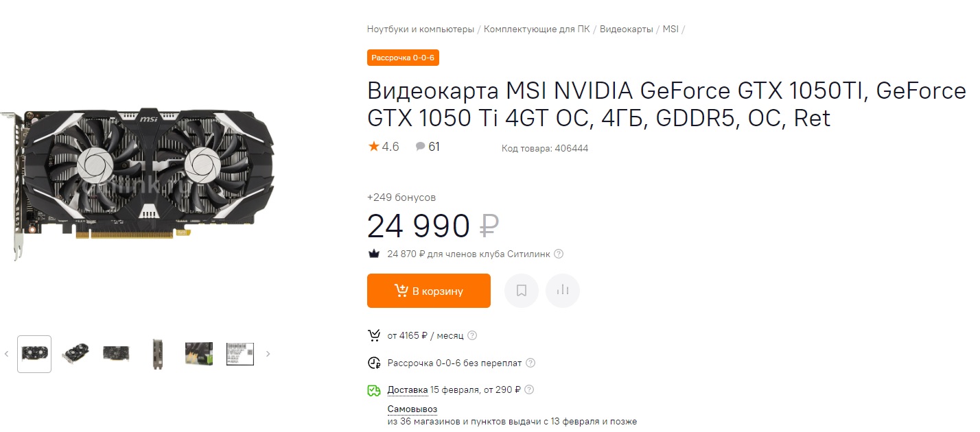
Task: Click the Самовывоз pickup link
Action: [412, 409]
